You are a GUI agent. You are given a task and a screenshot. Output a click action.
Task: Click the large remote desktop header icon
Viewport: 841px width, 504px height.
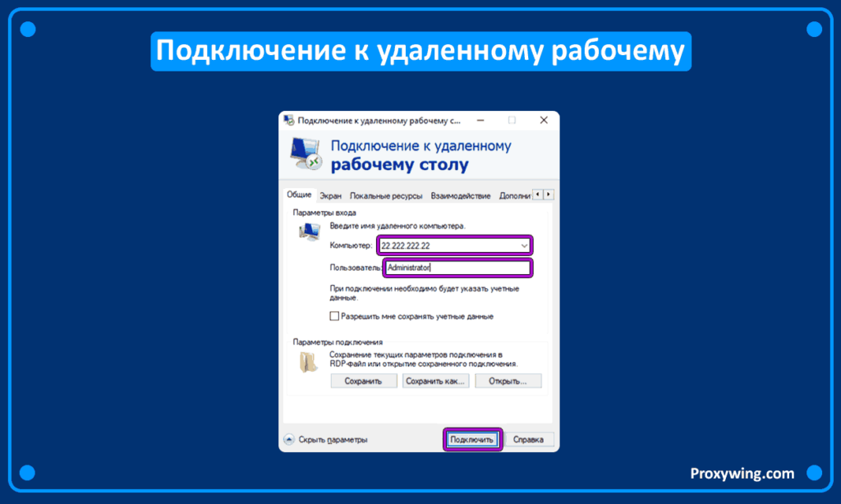click(306, 154)
